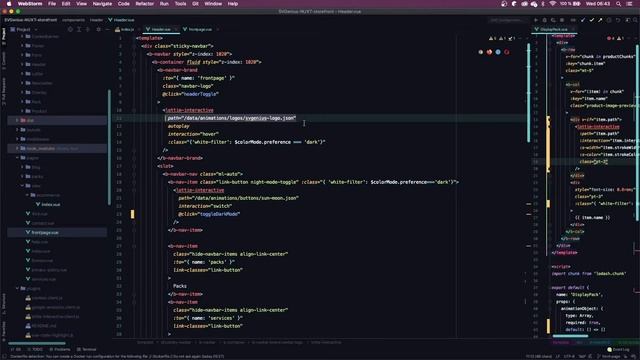Viewport: 640px width, 360px height.
Task: Open file in Firefox browser icon
Action: coord(489,52)
